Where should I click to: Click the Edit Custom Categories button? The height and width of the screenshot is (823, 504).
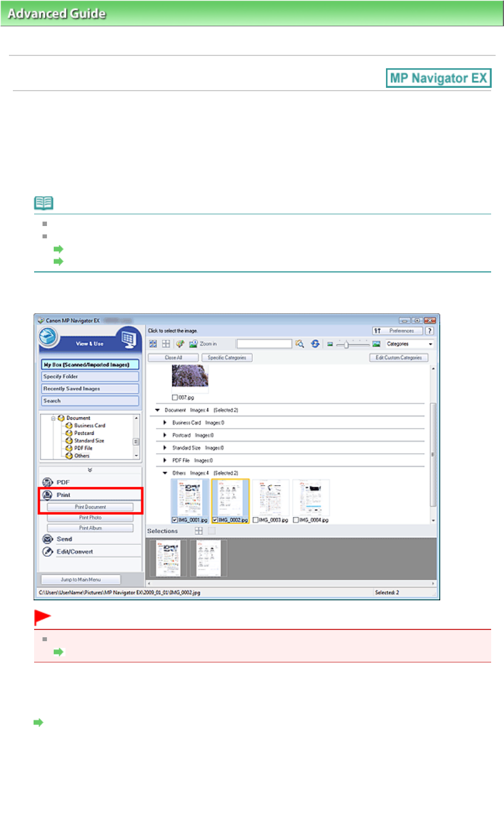point(399,358)
